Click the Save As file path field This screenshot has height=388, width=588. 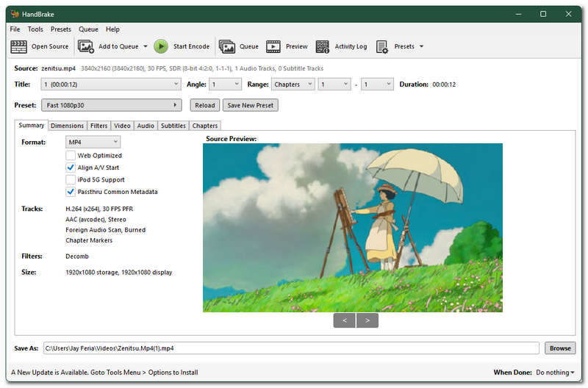tap(291, 348)
